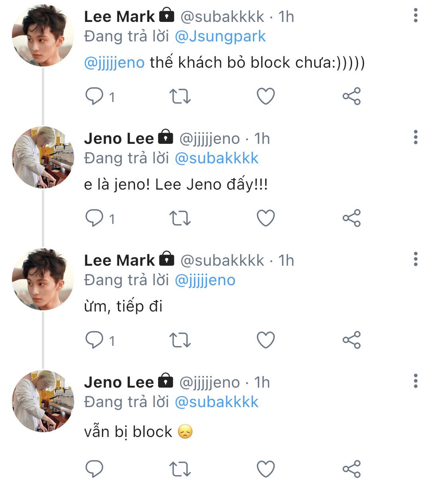Open more options on Lee Mark's first tweet
This screenshot has height=484, width=448.
click(x=415, y=16)
